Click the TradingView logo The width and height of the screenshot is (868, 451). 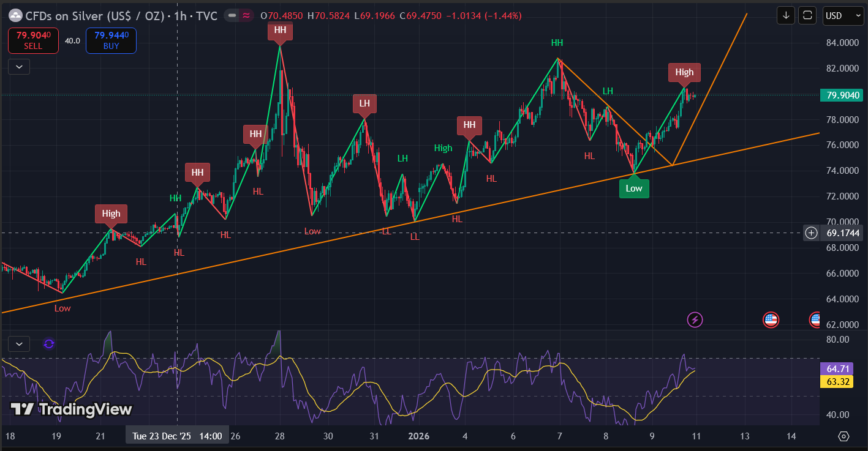coord(71,409)
